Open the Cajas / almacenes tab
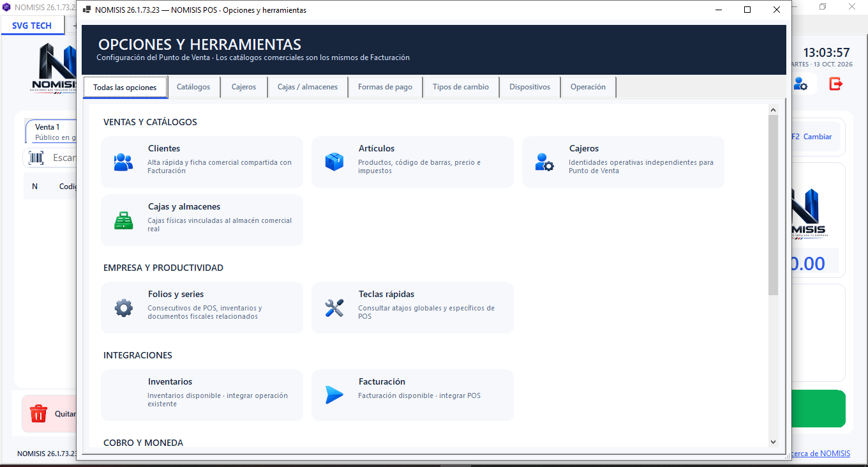 (308, 87)
